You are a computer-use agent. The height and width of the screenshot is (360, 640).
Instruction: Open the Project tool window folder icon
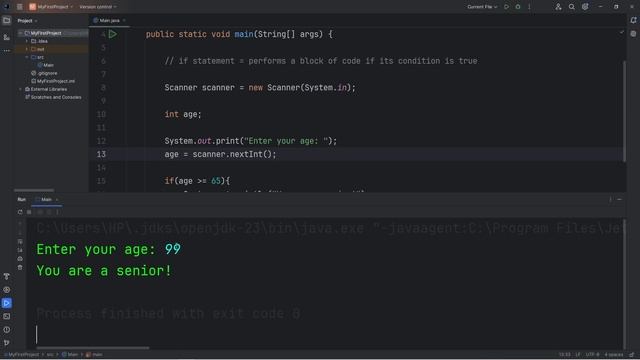[x=7, y=20]
